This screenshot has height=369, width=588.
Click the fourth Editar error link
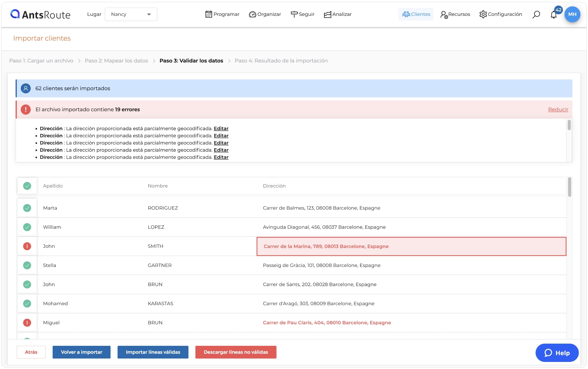(221, 150)
